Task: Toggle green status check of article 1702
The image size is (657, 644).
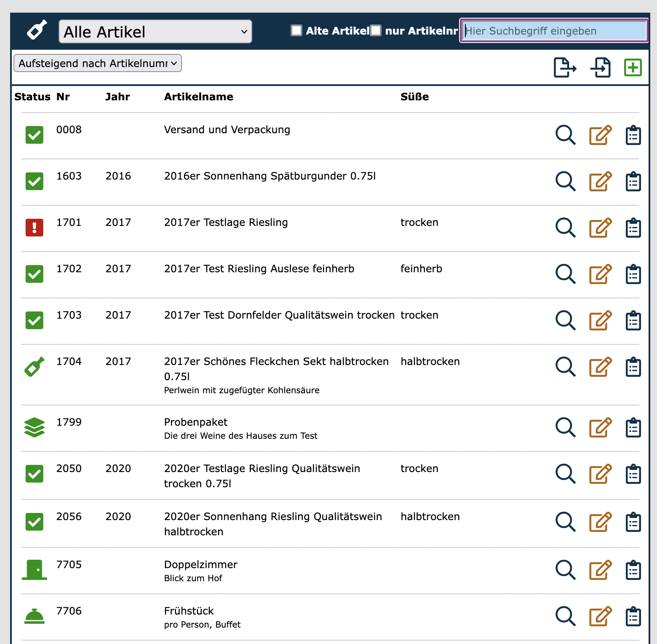Action: (x=35, y=274)
